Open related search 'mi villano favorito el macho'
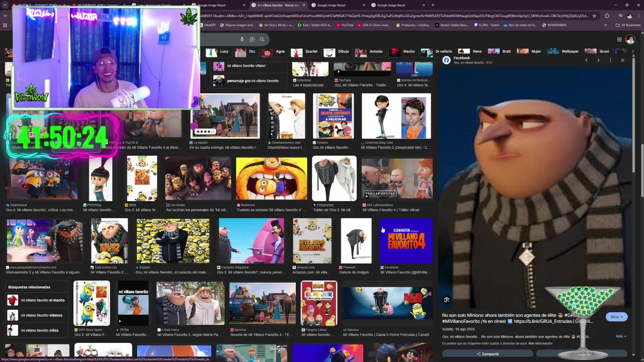The width and height of the screenshot is (644, 362). coord(37,300)
